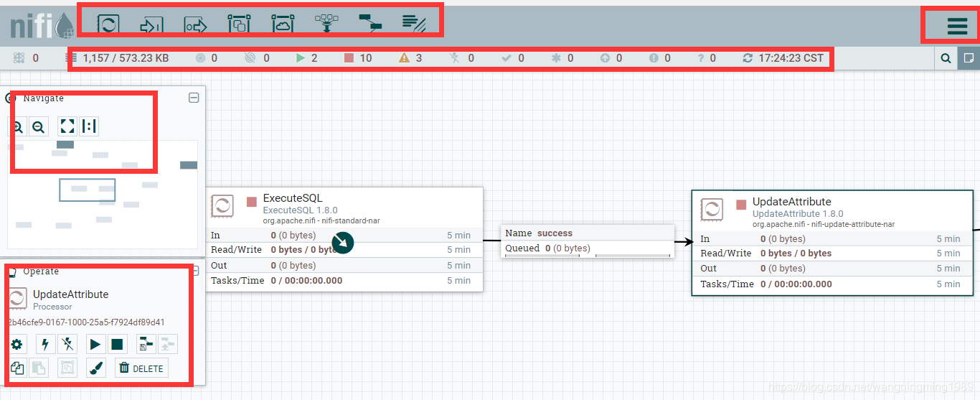
Task: Click the nifi logo
Action: (42, 26)
